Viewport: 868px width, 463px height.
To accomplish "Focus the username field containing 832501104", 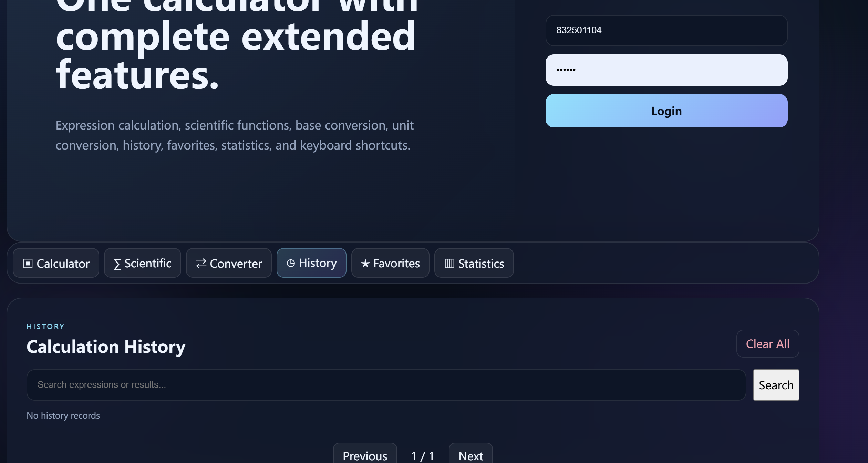I will coord(666,30).
